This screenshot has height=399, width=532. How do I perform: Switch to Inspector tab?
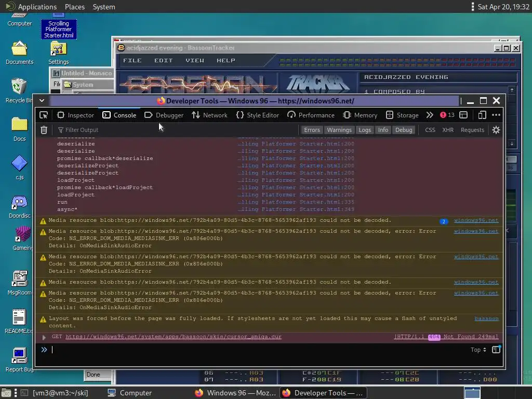click(75, 115)
